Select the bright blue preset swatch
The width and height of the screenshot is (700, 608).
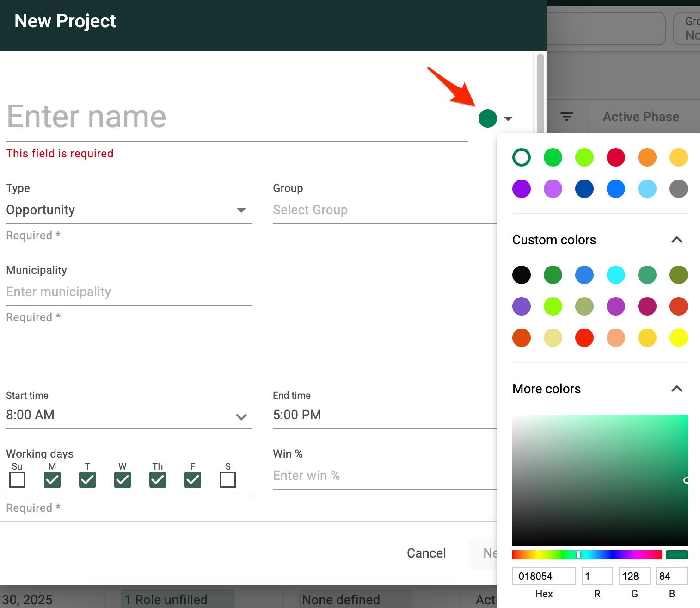pos(616,189)
